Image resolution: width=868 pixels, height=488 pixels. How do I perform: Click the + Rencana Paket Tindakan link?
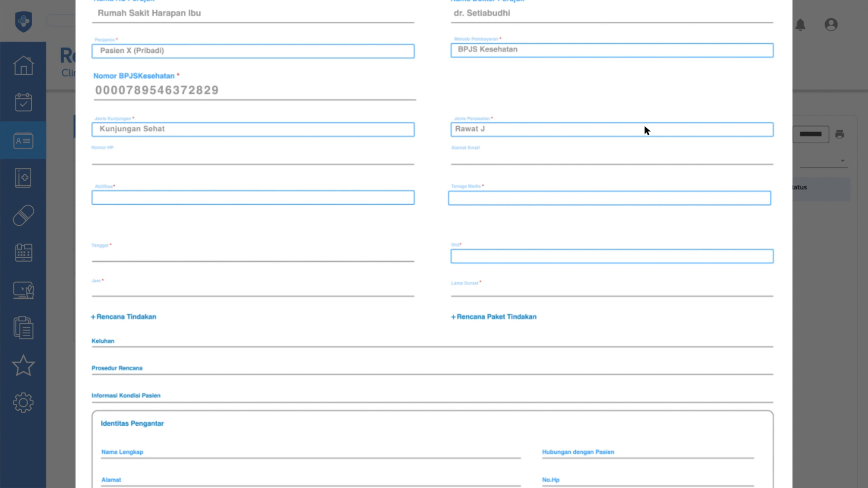[x=494, y=317]
